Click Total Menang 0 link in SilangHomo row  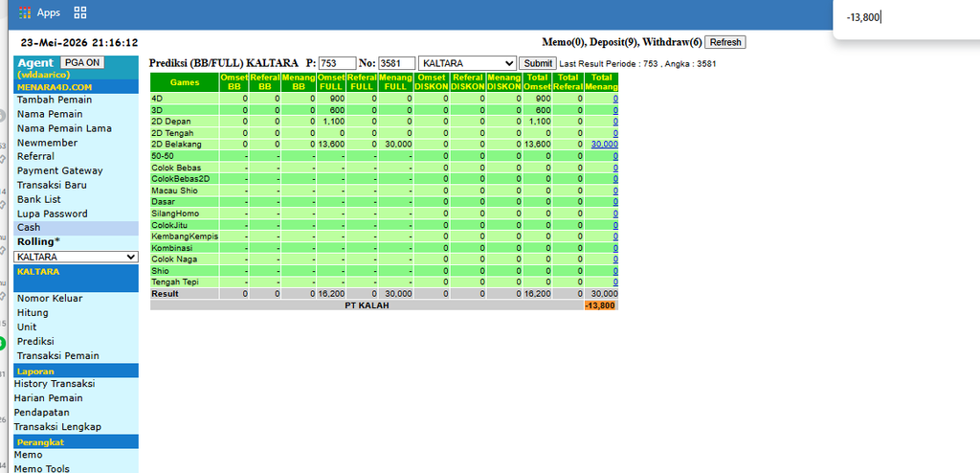click(x=615, y=214)
